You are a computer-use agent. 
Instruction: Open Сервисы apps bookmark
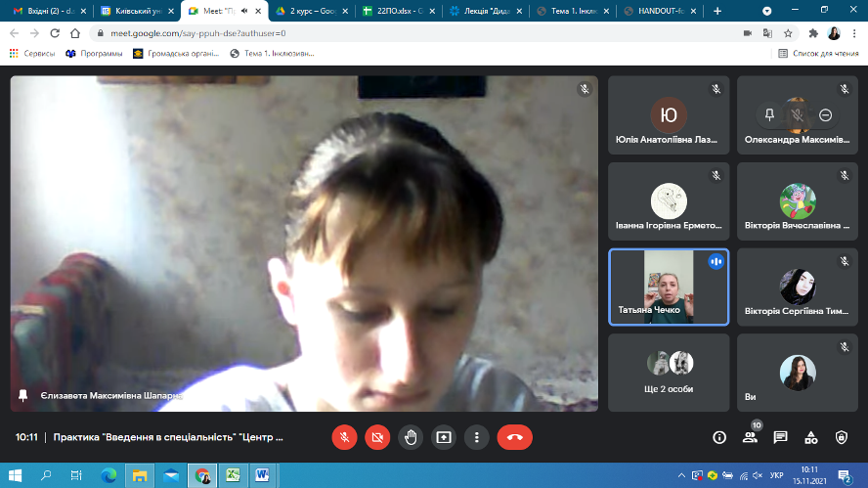point(32,53)
